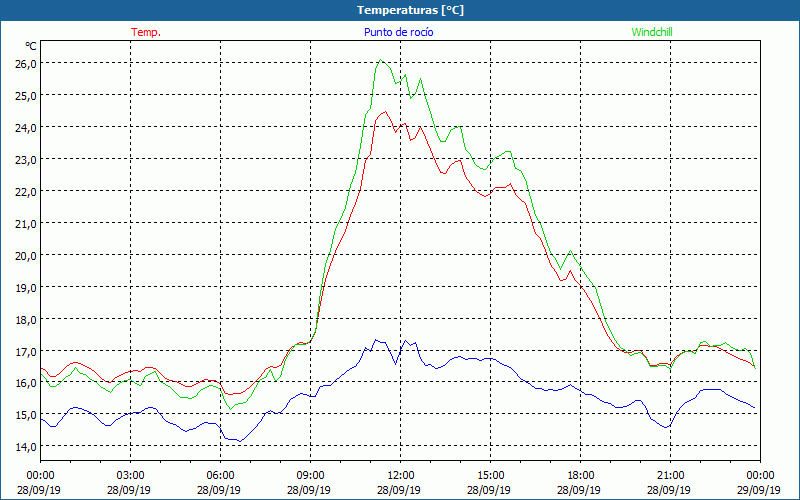
Task: Click the '15,0' y-axis value
Action: coord(26,415)
